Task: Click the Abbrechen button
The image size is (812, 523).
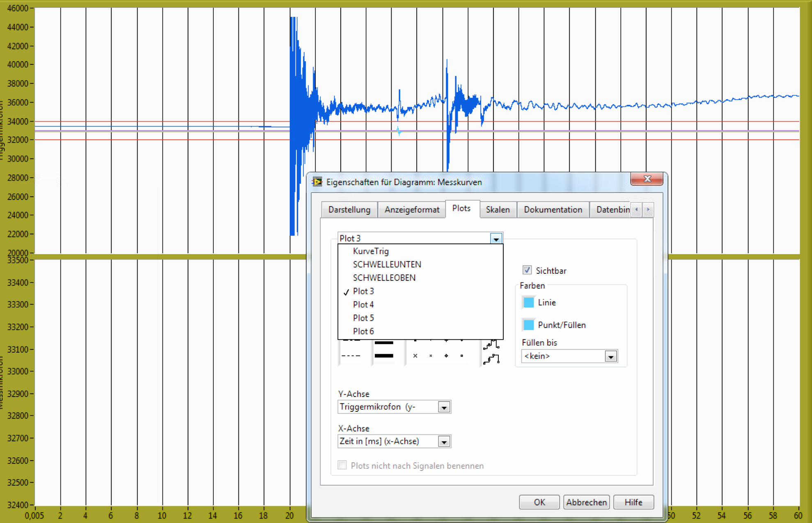Action: coord(586,502)
